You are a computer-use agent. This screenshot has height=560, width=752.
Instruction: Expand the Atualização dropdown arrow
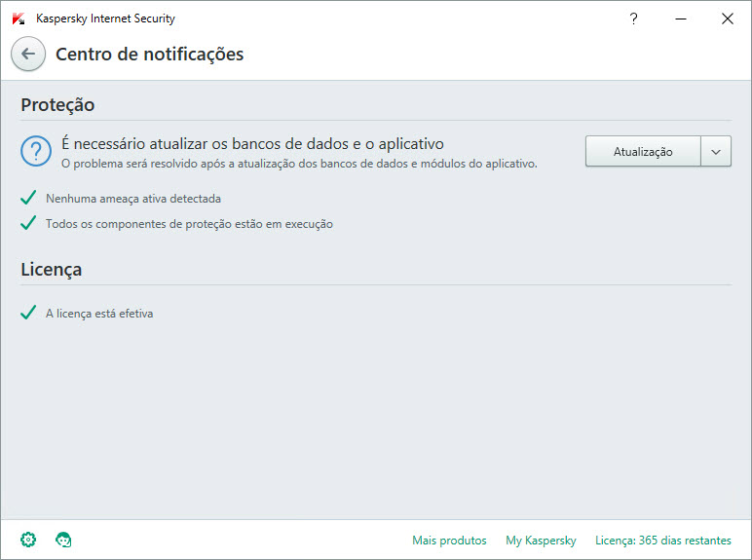click(x=716, y=151)
